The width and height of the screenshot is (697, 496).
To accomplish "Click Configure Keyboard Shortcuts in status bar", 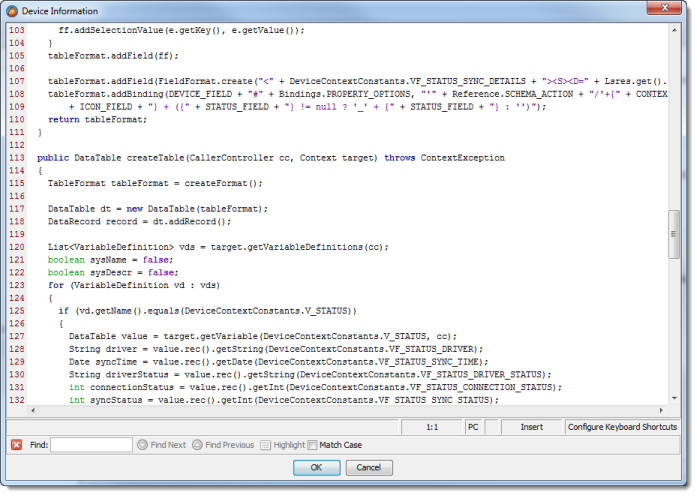I will (621, 427).
